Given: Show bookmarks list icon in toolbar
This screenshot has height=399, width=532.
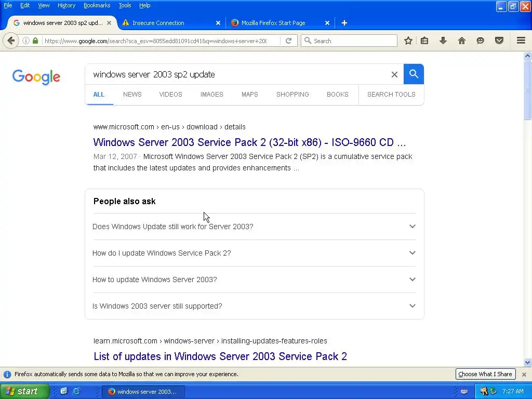Looking at the screenshot, I should [424, 41].
